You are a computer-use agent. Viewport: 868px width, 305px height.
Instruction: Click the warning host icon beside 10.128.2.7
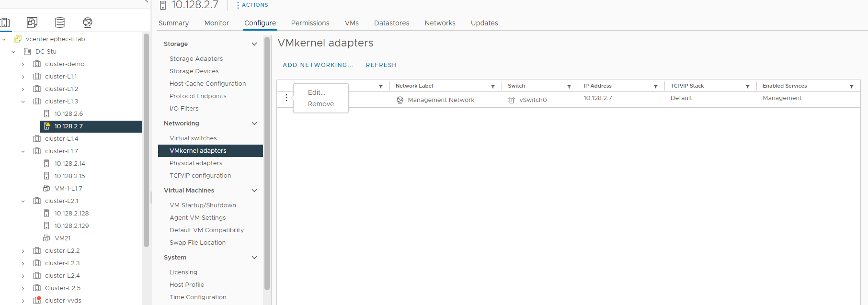[x=47, y=126]
